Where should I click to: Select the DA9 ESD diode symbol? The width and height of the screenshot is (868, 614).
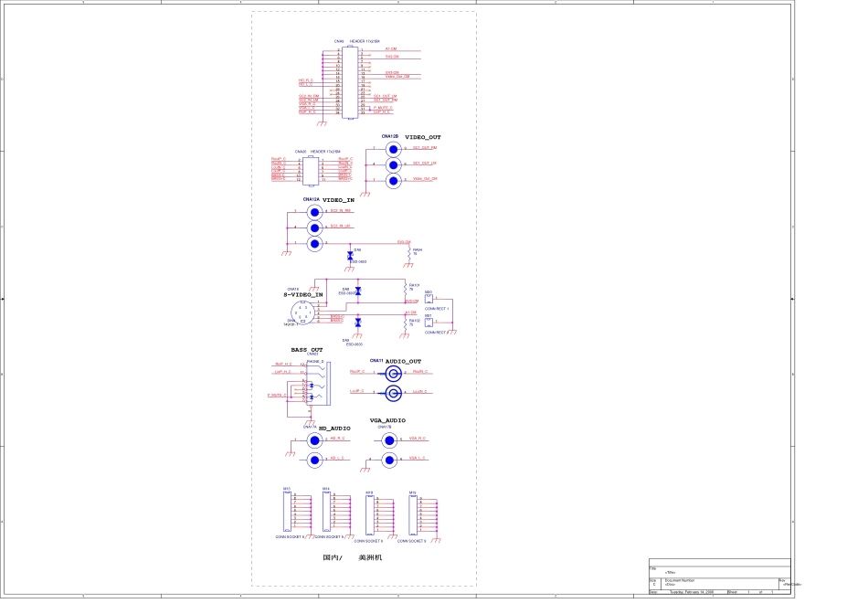[357, 323]
